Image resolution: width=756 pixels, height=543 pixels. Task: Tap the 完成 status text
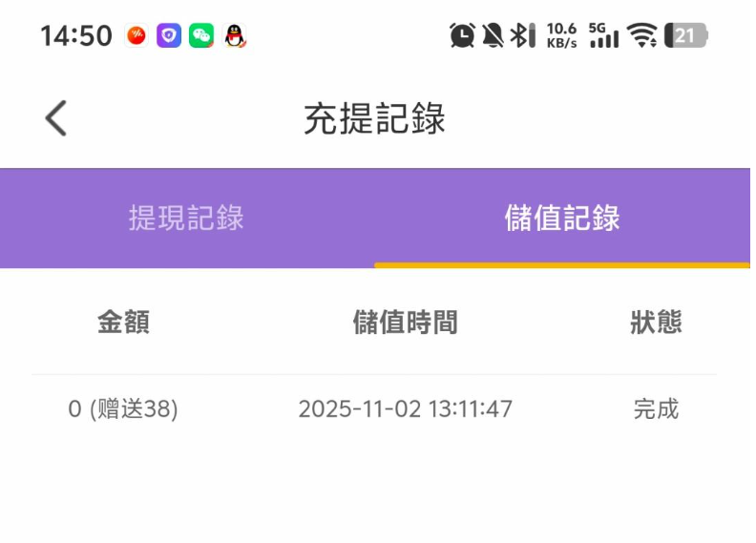656,409
